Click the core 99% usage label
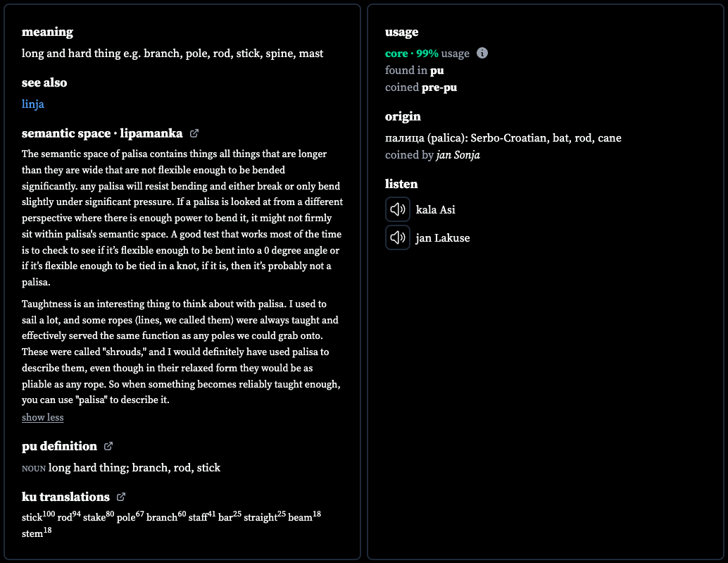 (427, 54)
